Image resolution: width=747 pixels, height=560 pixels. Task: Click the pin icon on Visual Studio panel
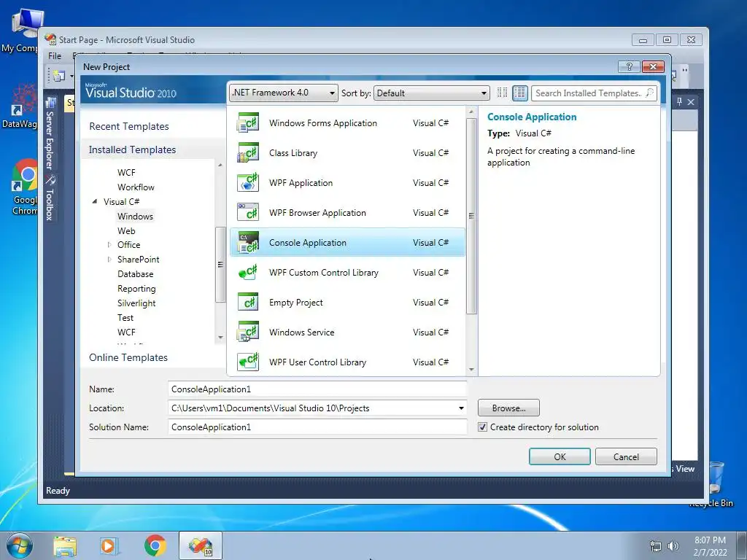point(679,101)
